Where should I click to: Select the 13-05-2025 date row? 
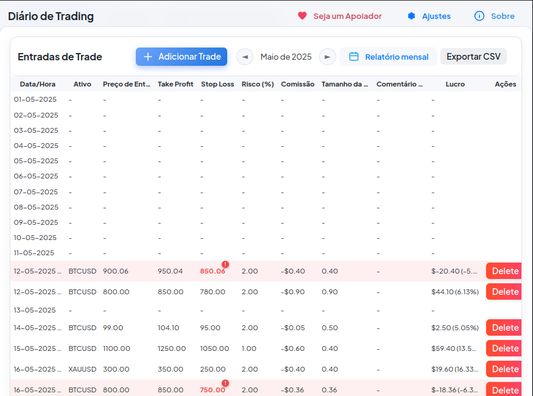click(265, 310)
